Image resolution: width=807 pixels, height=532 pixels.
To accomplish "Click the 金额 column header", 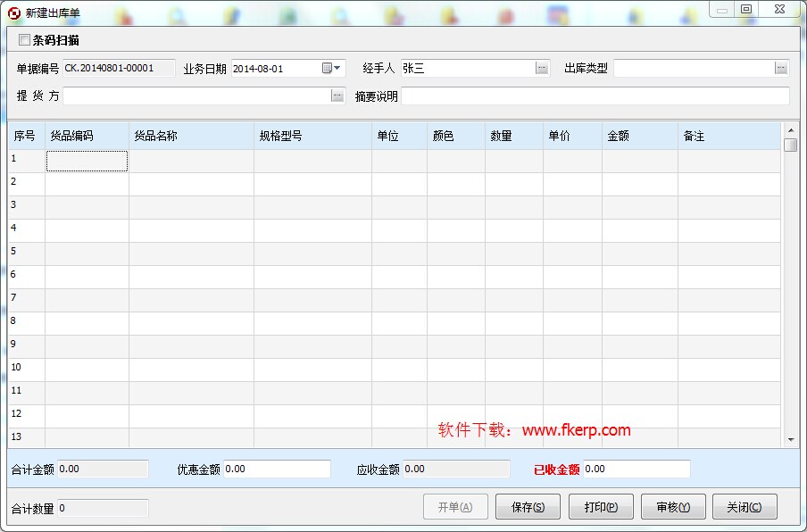I will [x=640, y=136].
